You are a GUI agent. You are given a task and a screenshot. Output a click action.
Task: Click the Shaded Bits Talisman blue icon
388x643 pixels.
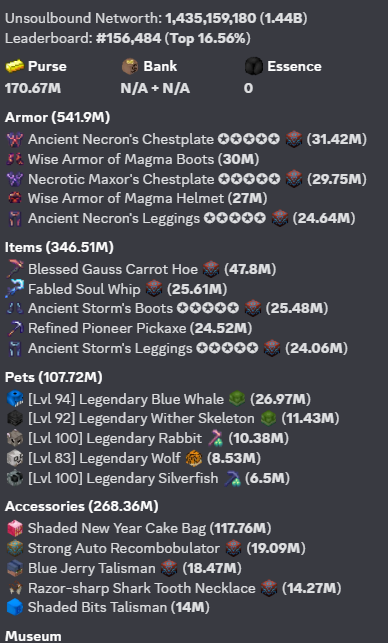(x=15, y=607)
